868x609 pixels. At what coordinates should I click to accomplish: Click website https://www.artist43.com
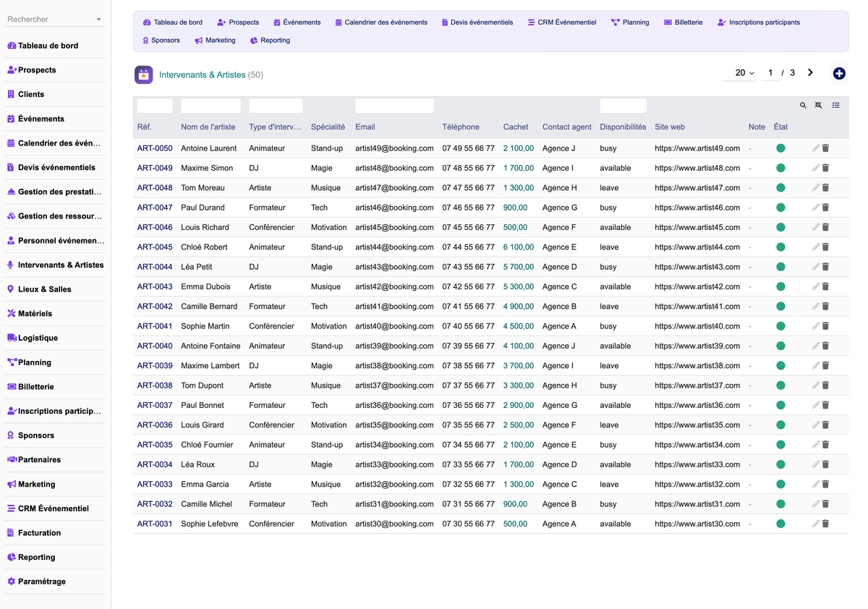click(x=697, y=267)
